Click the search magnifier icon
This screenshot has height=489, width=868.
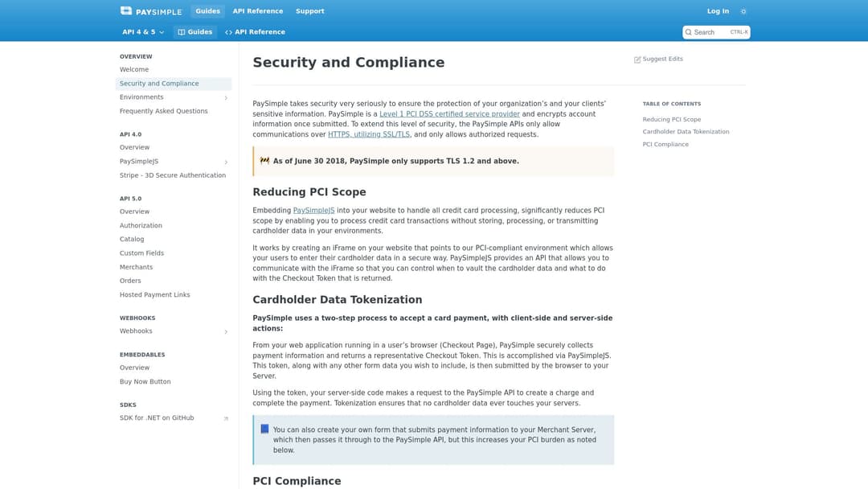coord(689,32)
